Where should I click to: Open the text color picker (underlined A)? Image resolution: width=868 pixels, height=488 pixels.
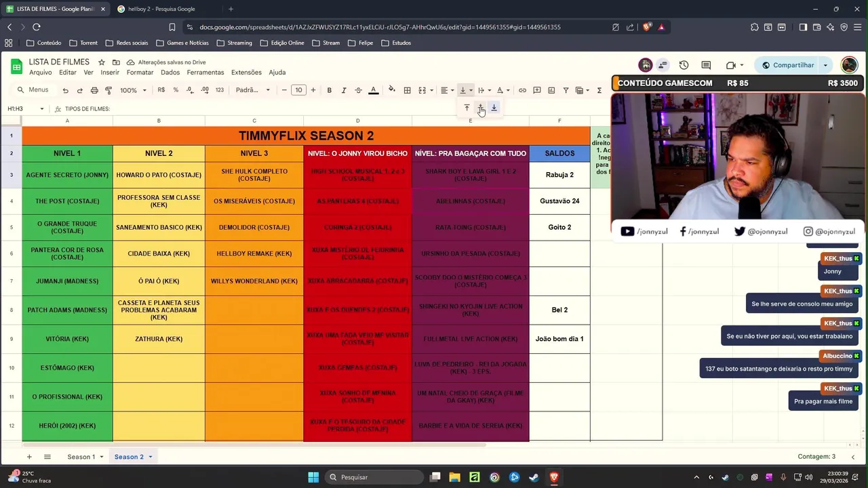pyautogui.click(x=373, y=90)
